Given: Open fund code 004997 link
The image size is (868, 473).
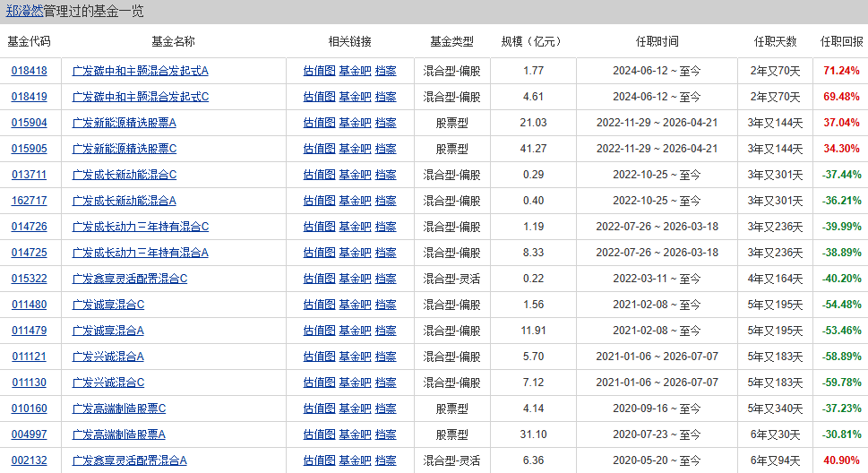Looking at the screenshot, I should 30,435.
